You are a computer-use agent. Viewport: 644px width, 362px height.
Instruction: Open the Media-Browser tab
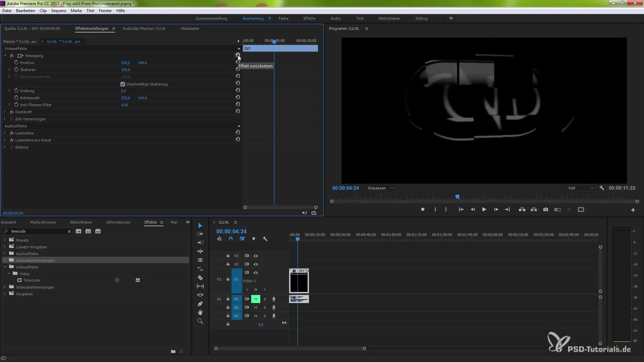coord(43,222)
